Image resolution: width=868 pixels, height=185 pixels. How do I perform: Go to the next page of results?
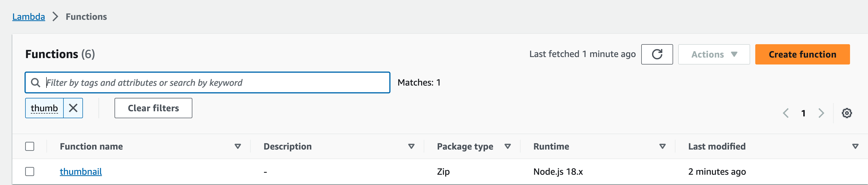pos(821,113)
